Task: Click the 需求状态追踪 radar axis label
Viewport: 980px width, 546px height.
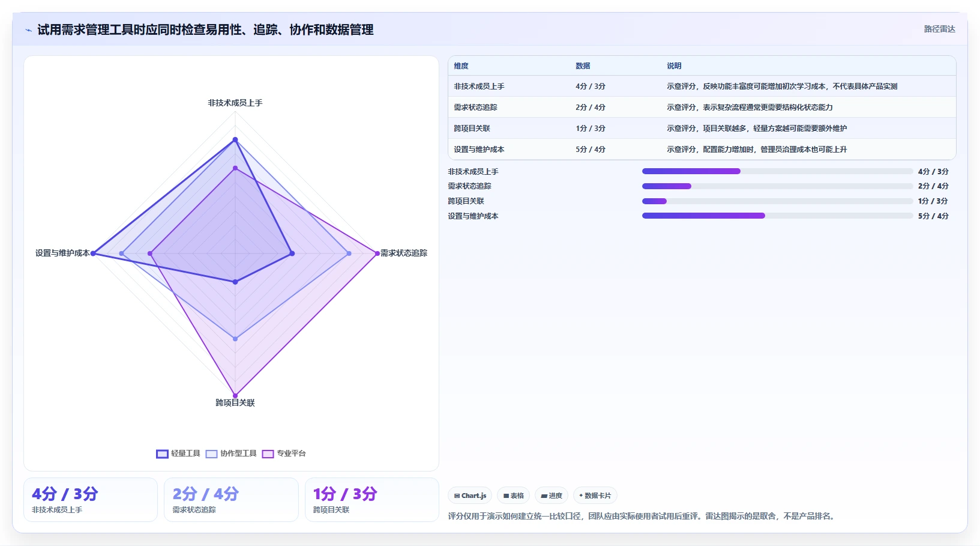Action: point(404,253)
